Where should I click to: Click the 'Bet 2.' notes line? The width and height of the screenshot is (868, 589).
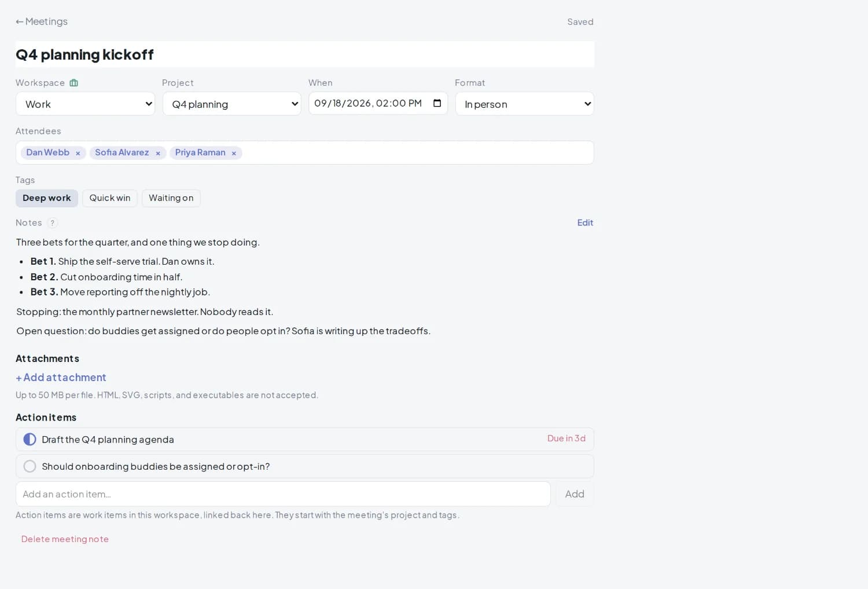click(x=106, y=277)
